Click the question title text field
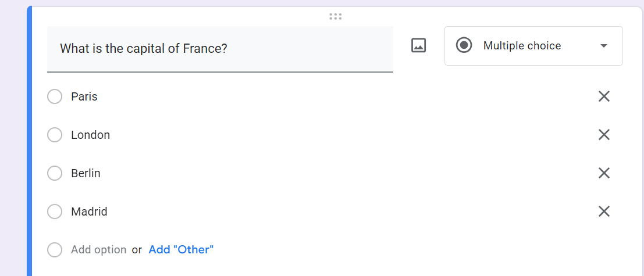The height and width of the screenshot is (276, 644). [220, 49]
